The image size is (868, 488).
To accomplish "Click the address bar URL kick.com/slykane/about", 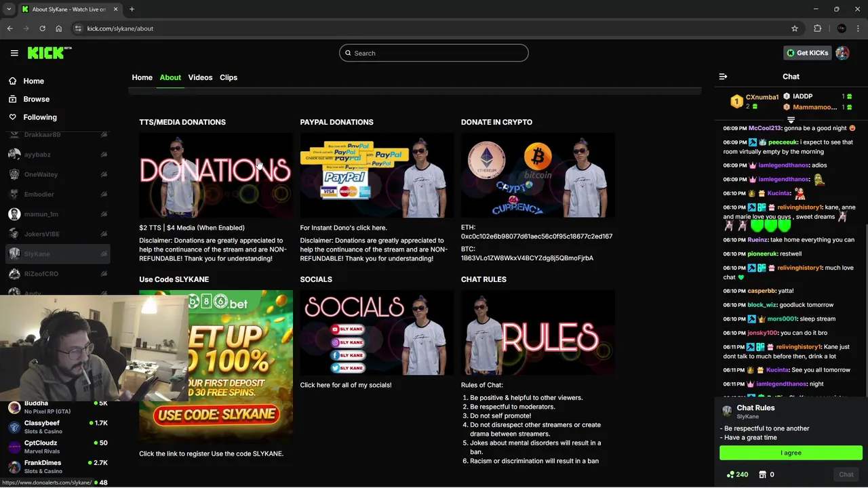I will 120,28.
